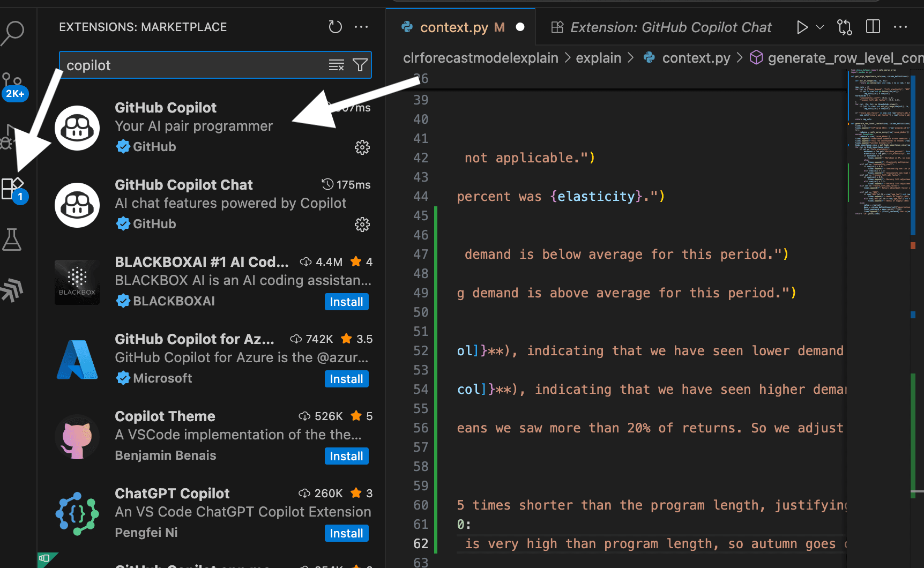
Task: Open changes with the diff compare icon
Action: click(844, 27)
